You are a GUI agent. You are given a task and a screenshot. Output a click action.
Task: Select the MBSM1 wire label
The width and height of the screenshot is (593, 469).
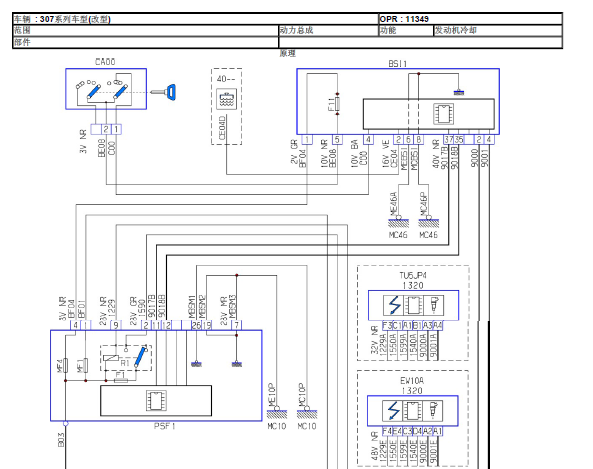click(x=192, y=306)
